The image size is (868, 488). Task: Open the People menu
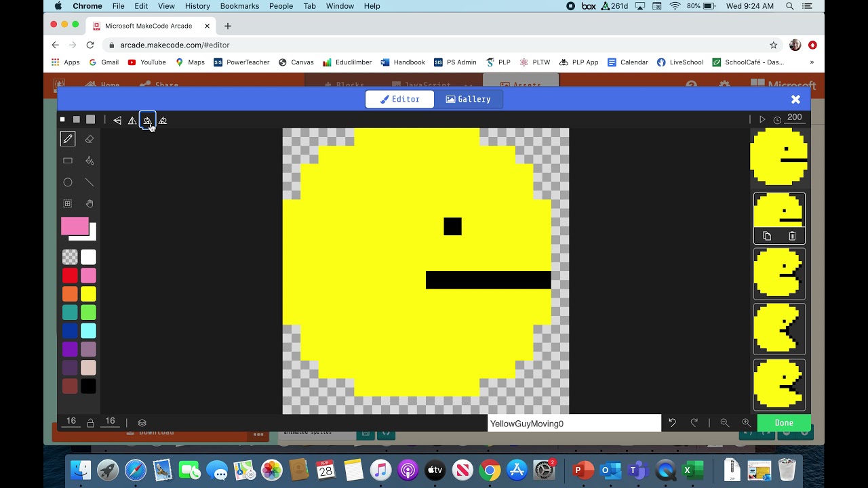[281, 6]
